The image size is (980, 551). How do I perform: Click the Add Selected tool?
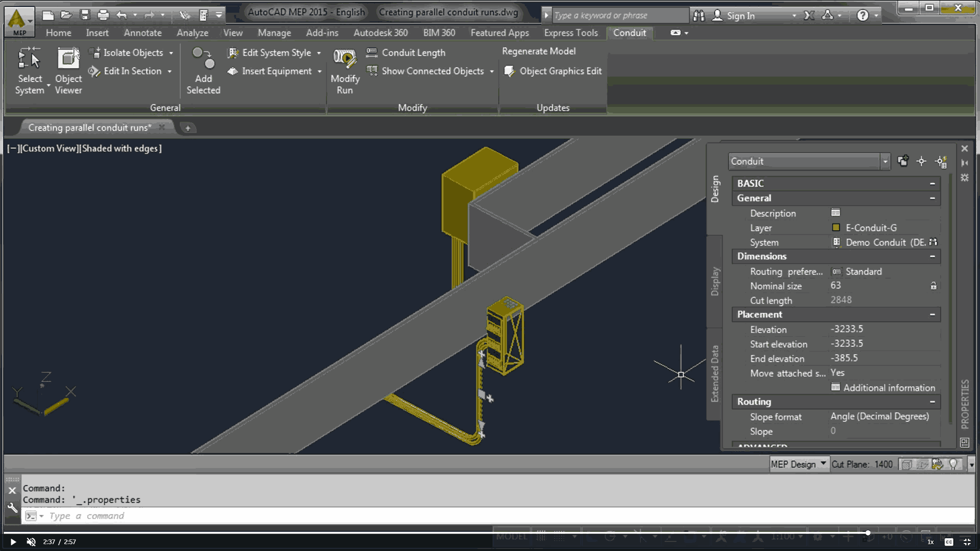(203, 71)
